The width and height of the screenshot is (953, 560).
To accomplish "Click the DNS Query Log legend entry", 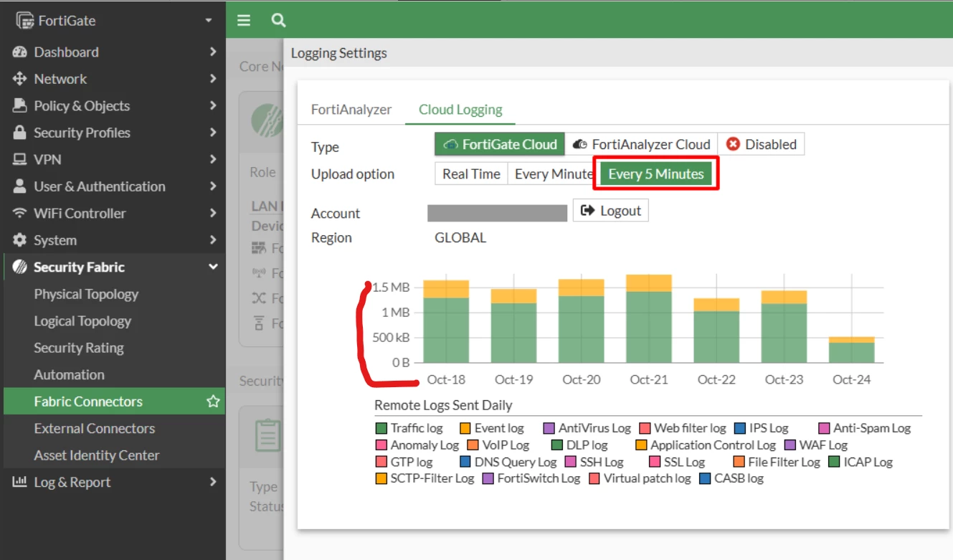I will pos(508,462).
